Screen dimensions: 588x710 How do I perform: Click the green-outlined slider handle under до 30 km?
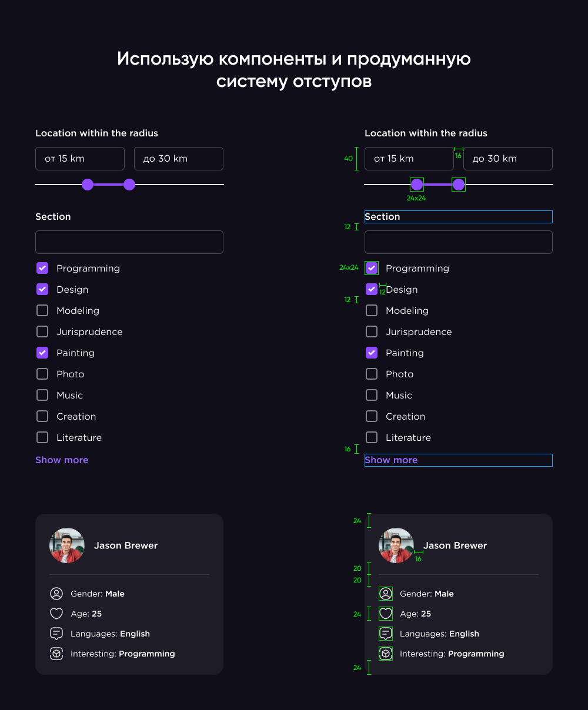pos(459,185)
